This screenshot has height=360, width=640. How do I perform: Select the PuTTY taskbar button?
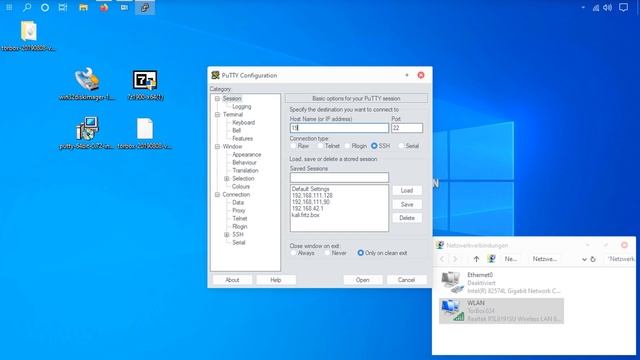[145, 7]
